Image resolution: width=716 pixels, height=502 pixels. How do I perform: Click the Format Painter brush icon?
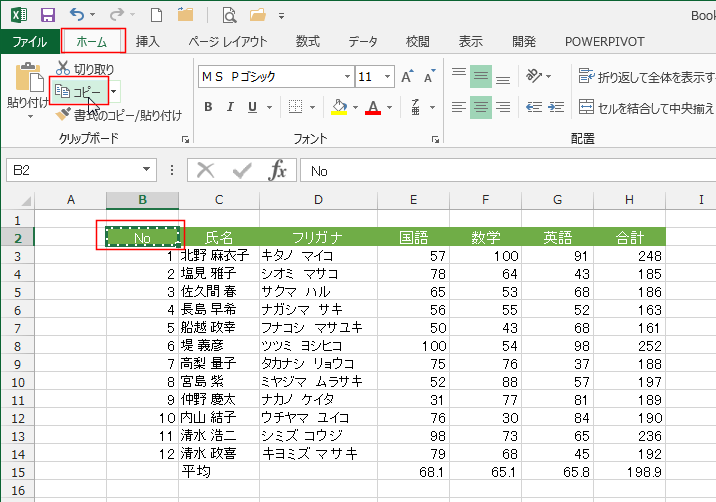63,115
